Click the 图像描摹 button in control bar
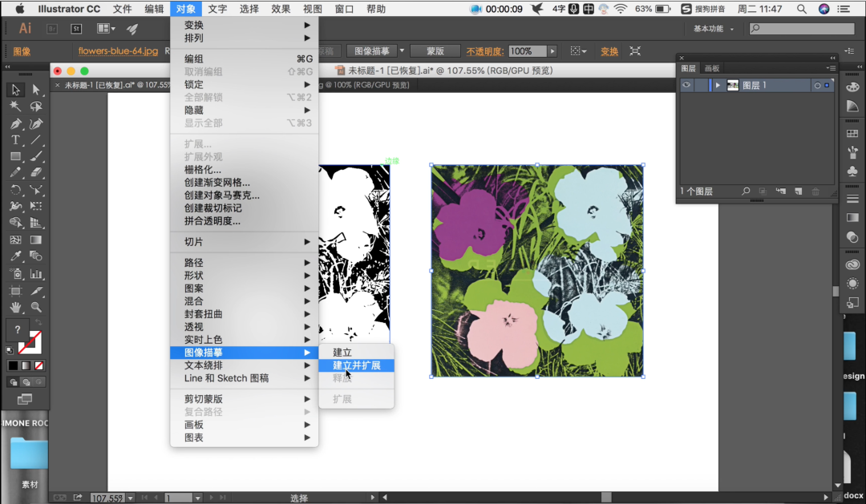The image size is (866, 504). click(x=372, y=50)
